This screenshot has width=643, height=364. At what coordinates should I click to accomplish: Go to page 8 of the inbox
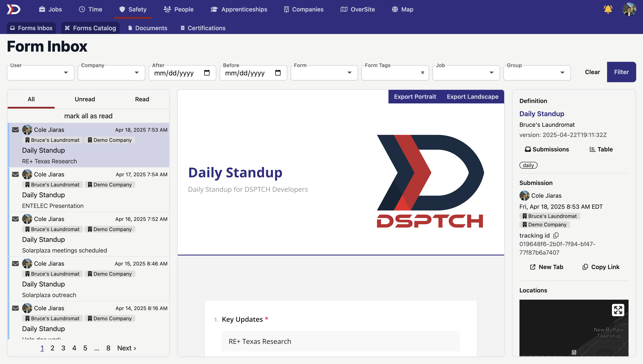(108, 348)
